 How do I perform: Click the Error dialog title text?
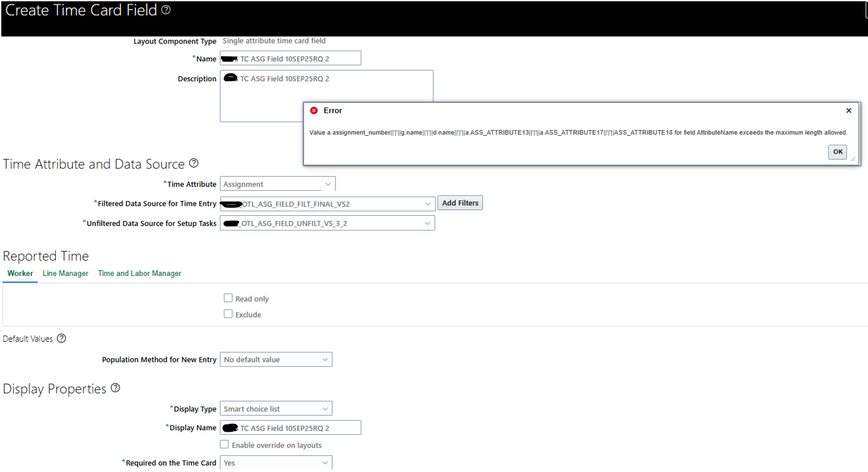tap(333, 111)
